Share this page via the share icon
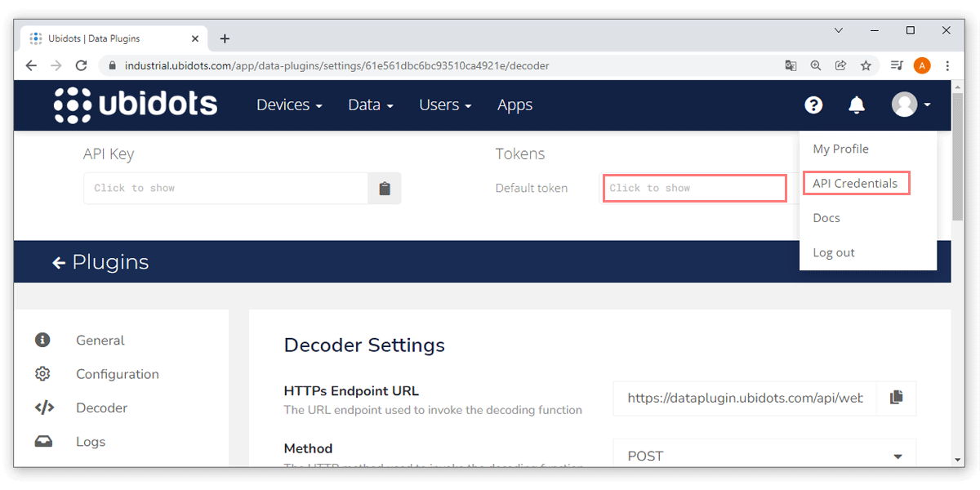 (840, 65)
